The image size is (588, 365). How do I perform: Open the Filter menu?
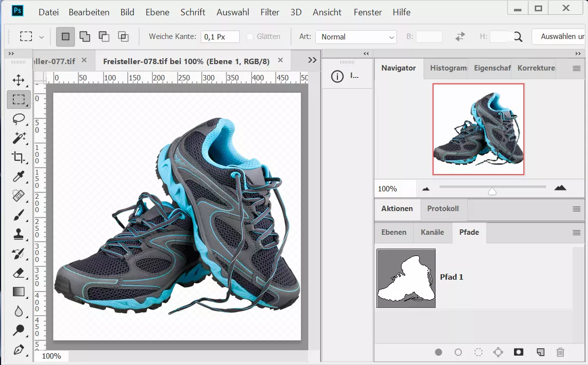click(x=269, y=12)
